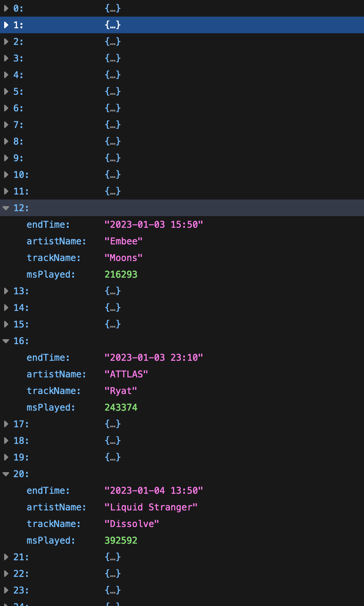
Task: Click the {…} preview of item 17
Action: (113, 424)
